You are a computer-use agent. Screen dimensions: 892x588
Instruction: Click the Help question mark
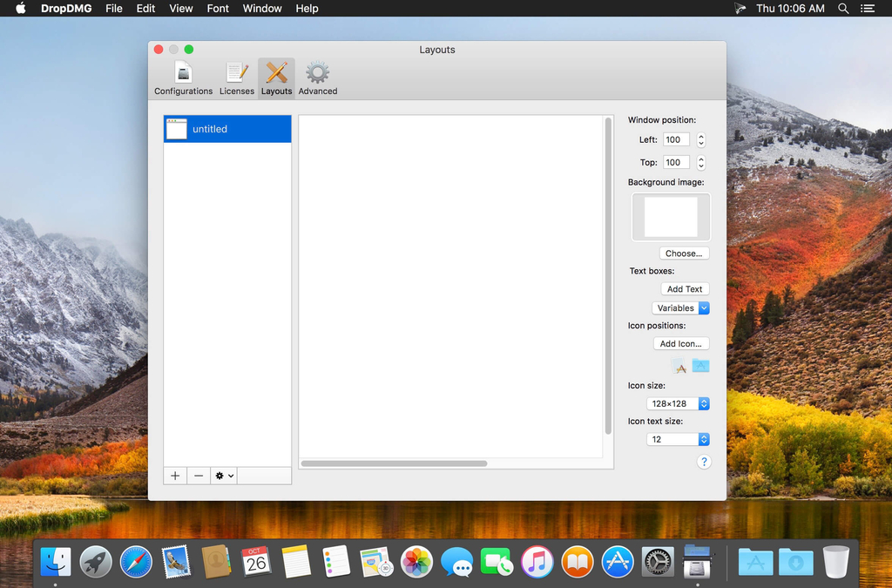click(704, 462)
